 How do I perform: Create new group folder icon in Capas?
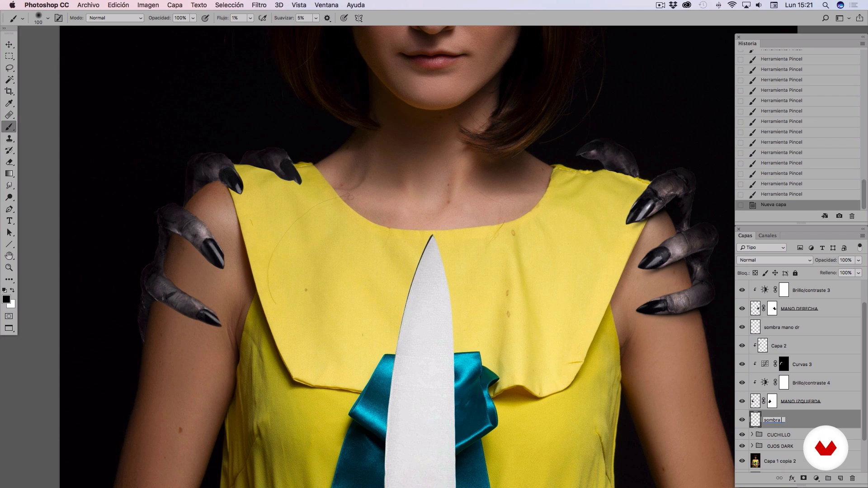(x=828, y=478)
